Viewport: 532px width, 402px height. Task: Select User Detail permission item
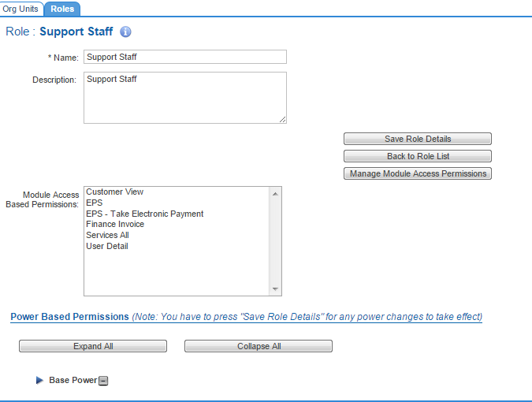[x=107, y=246]
